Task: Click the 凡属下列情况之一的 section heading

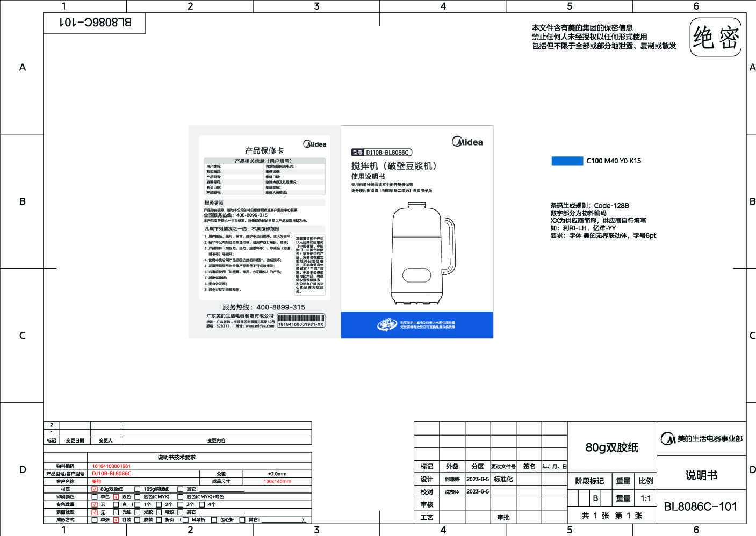Action: tap(241, 229)
